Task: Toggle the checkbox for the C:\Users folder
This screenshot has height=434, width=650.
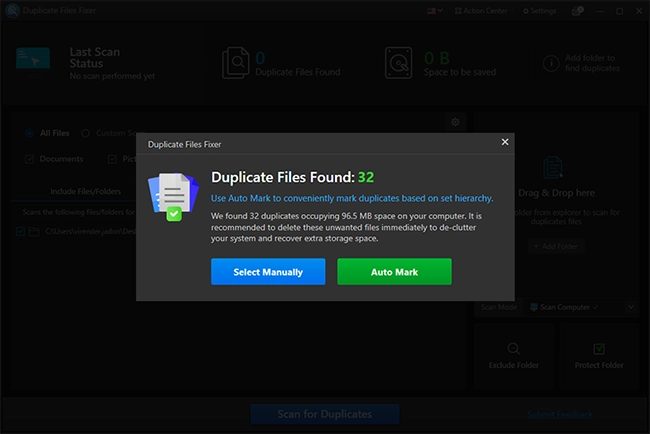Action: [x=20, y=231]
